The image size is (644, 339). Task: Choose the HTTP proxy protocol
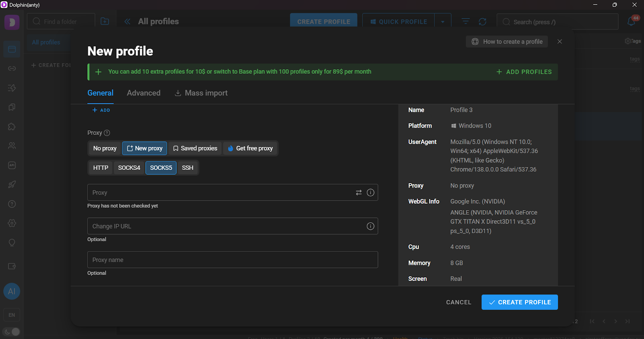[x=101, y=168]
